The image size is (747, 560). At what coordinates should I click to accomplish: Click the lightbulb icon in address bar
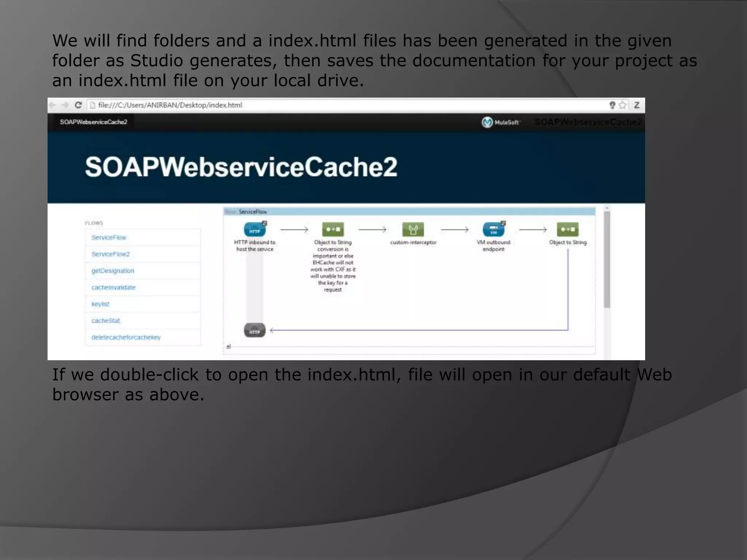(612, 105)
